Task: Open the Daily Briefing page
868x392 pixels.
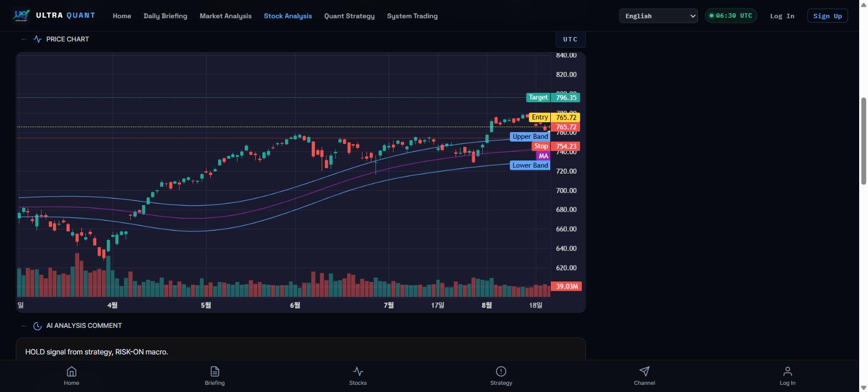Action: (165, 16)
